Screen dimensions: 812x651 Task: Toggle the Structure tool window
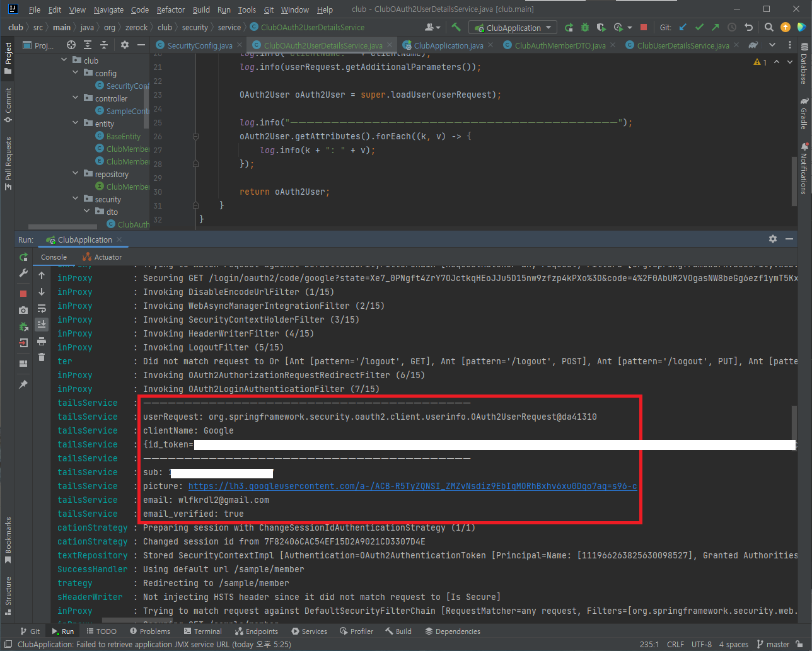(8, 596)
